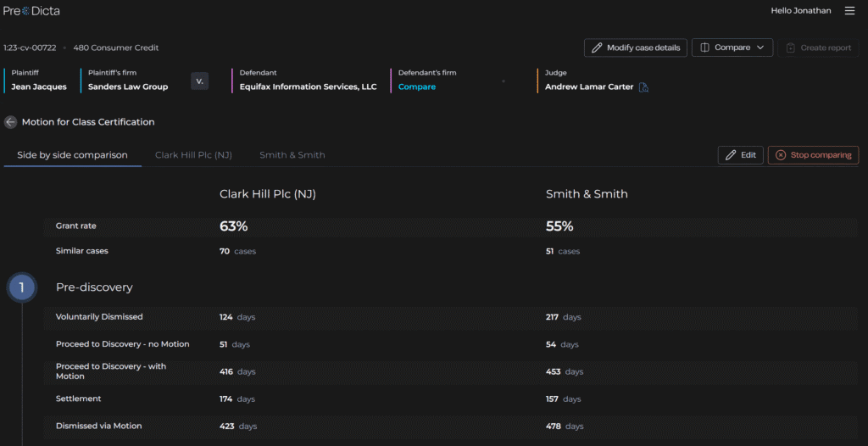868x446 pixels.
Task: Click the Edit button
Action: coord(741,155)
